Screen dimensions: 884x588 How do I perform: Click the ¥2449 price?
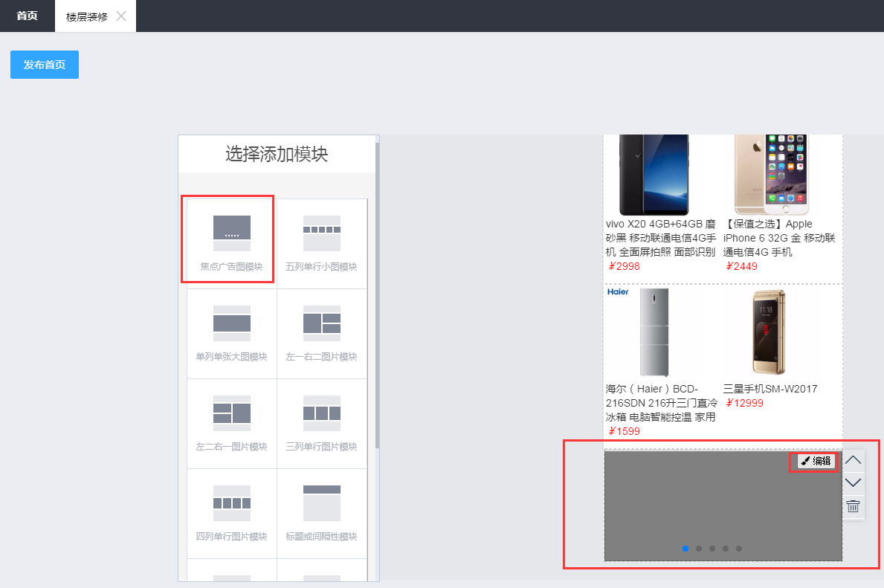[741, 267]
